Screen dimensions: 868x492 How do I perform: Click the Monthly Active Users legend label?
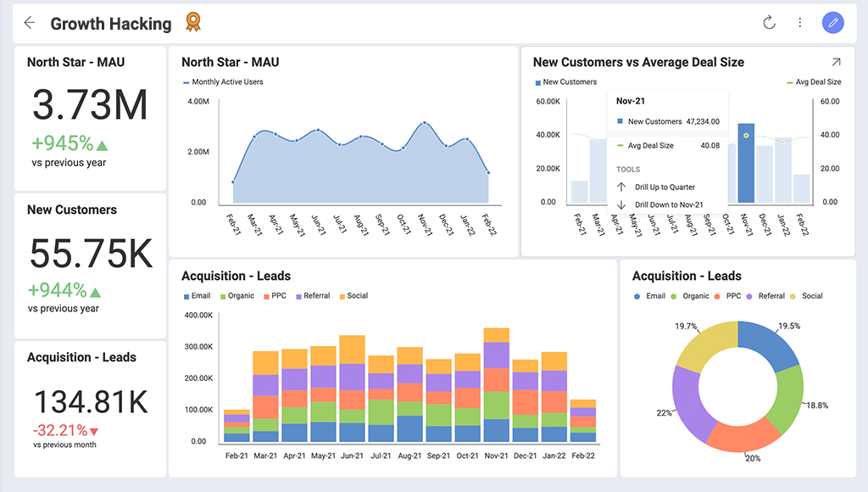[x=226, y=82]
